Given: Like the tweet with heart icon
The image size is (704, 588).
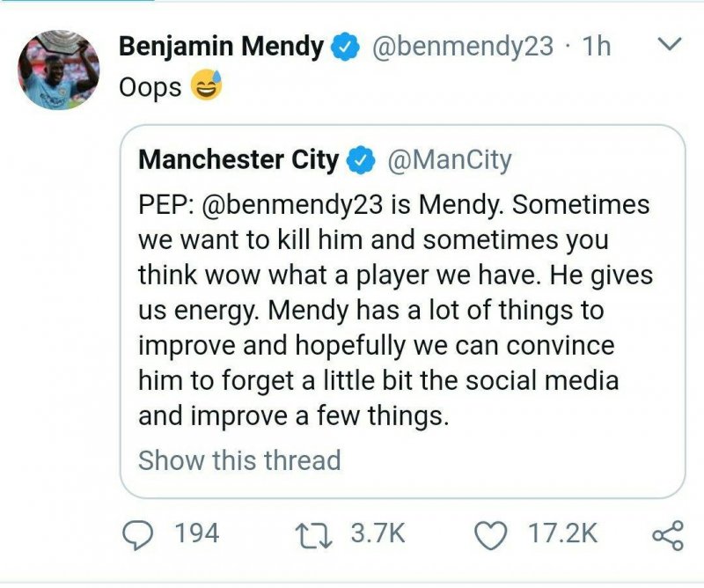Looking at the screenshot, I should 490,533.
